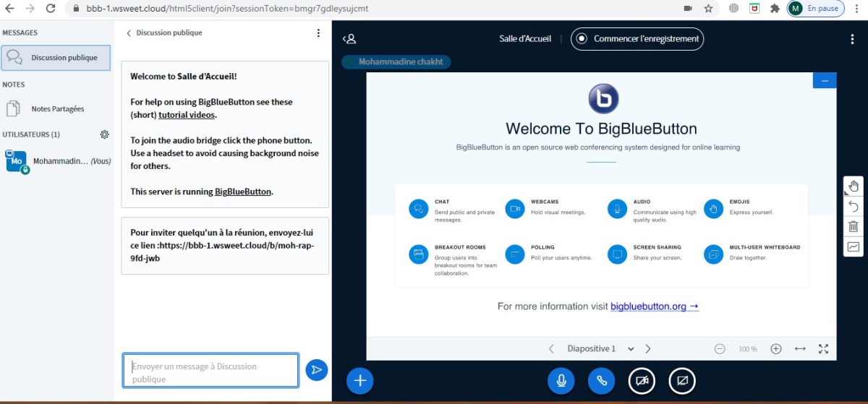Click the camera indicator in address bar

[x=688, y=9]
